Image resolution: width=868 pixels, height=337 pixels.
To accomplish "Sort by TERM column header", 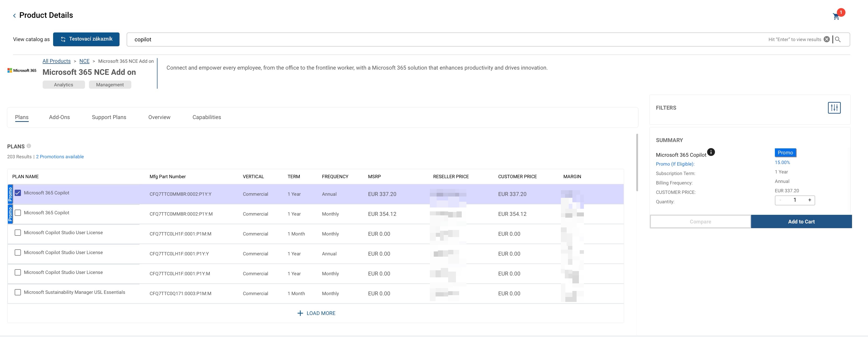I will point(294,177).
